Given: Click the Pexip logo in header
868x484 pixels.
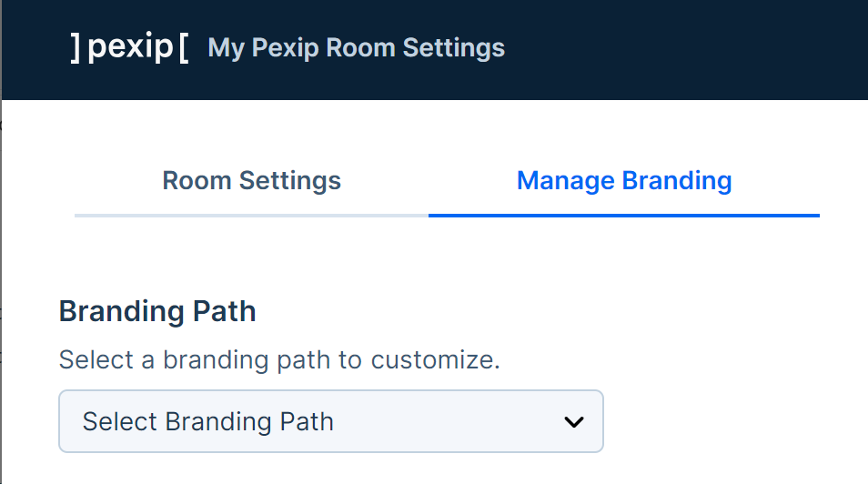Looking at the screenshot, I should pyautogui.click(x=129, y=47).
